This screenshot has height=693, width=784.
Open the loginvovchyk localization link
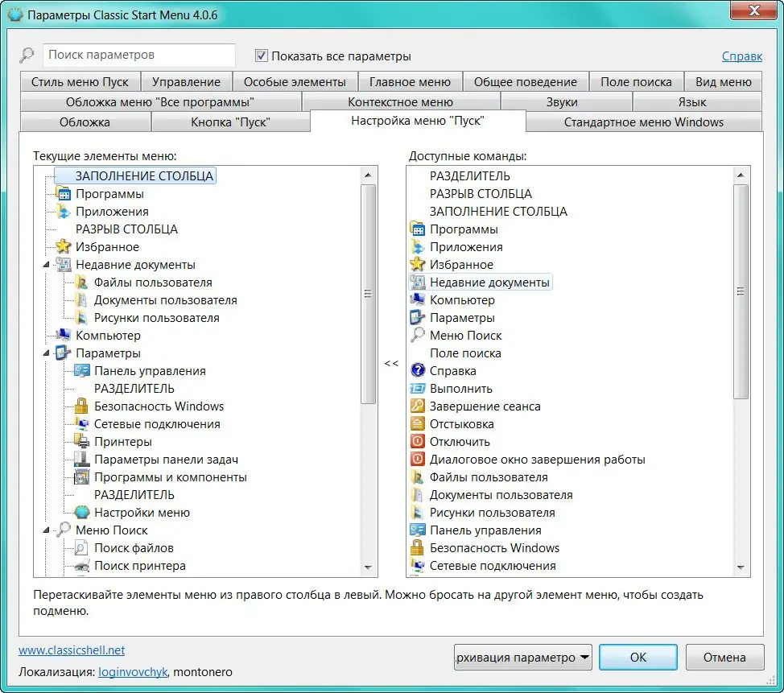pyautogui.click(x=133, y=671)
